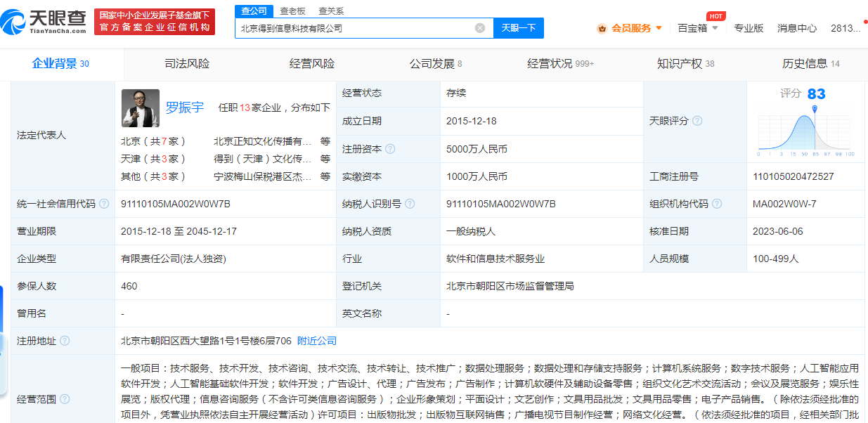Click the 附近公司 link

click(317, 341)
